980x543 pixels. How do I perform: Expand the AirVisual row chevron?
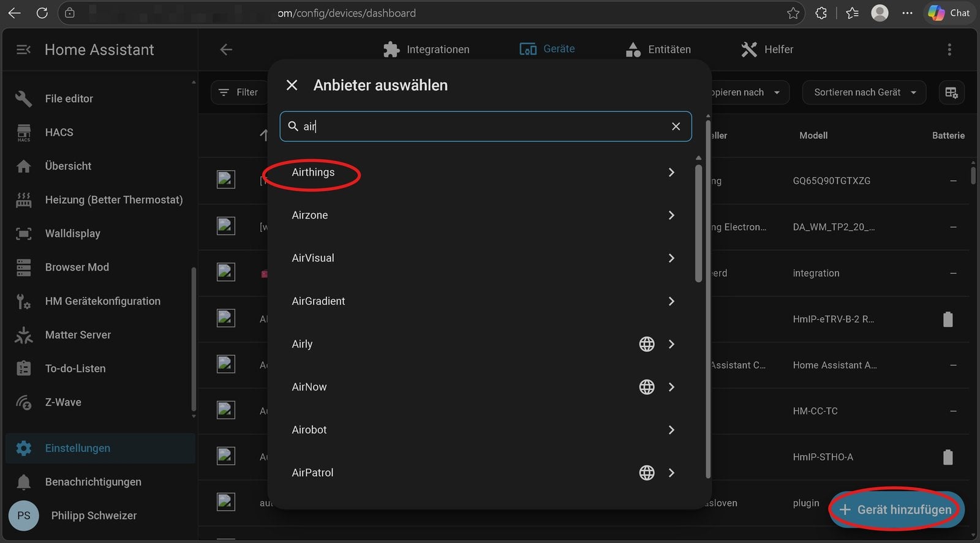click(671, 258)
